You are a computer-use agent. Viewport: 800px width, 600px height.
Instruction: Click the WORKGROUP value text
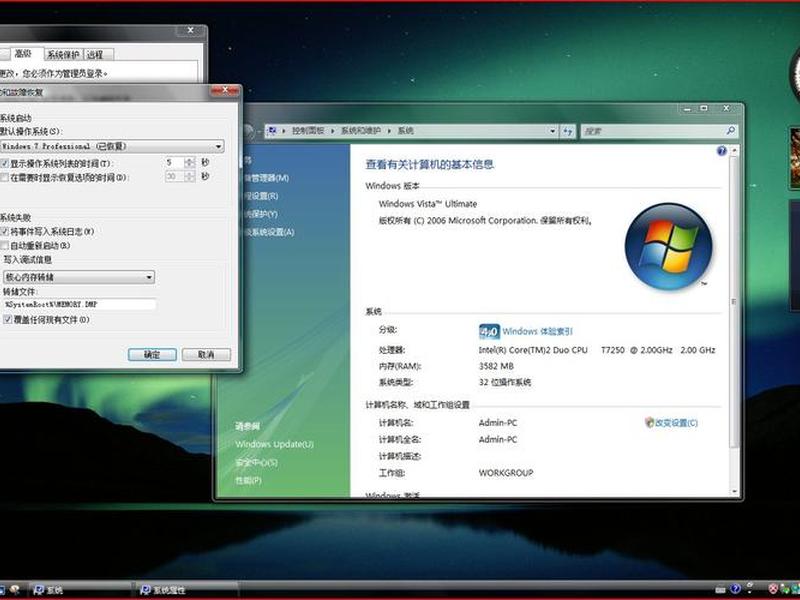click(x=506, y=473)
